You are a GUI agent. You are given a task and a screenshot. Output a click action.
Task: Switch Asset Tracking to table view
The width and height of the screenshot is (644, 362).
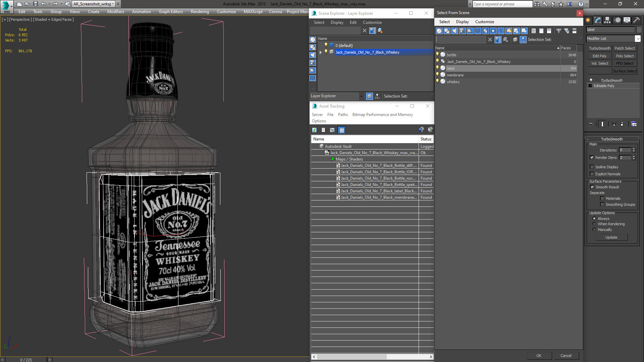341,130
